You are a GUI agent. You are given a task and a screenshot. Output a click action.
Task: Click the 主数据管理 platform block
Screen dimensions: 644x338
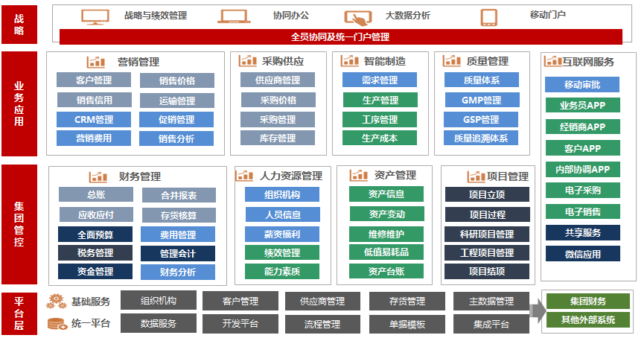491,302
